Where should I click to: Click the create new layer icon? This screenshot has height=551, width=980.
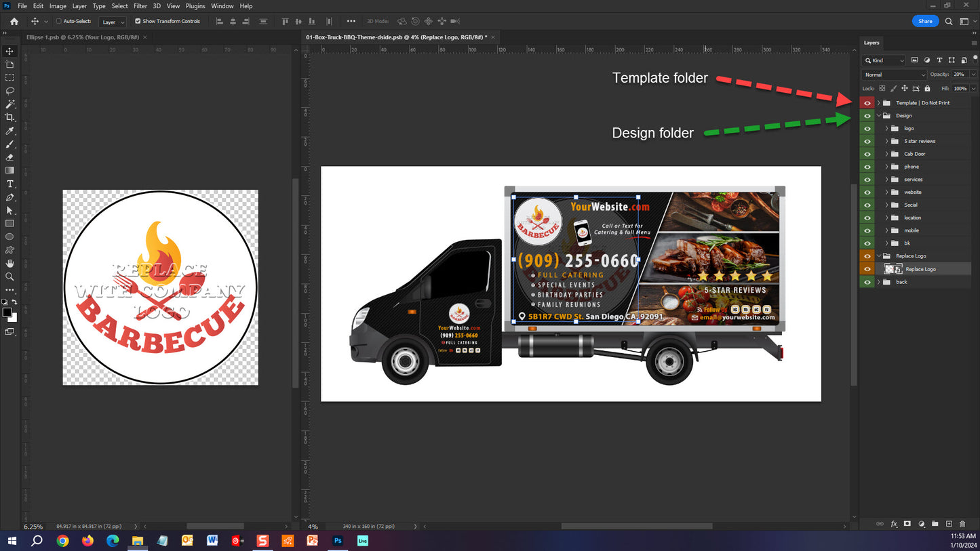[x=949, y=524]
